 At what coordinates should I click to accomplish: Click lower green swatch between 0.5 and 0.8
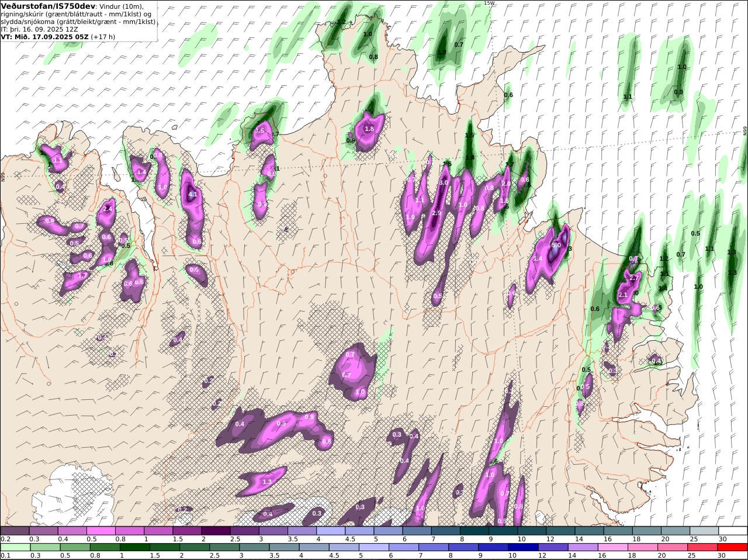(x=75, y=548)
